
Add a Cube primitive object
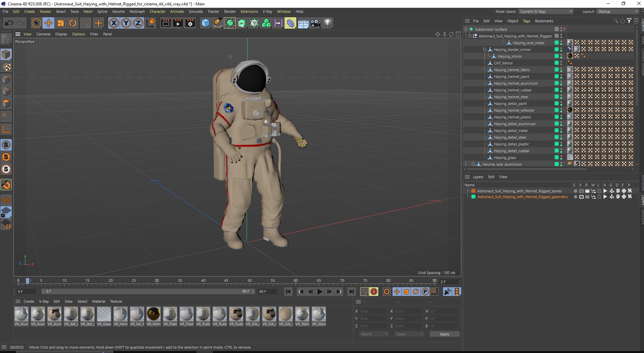click(x=205, y=23)
